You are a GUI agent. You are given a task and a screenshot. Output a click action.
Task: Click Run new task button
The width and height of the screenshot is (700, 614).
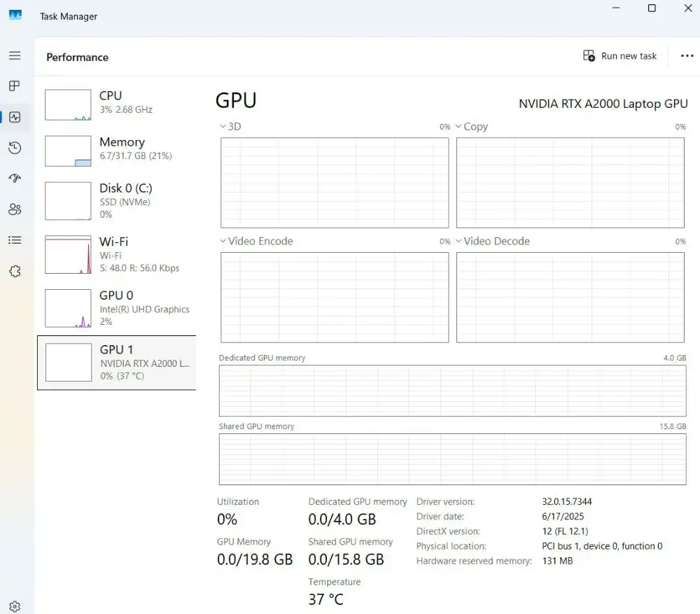[620, 56]
